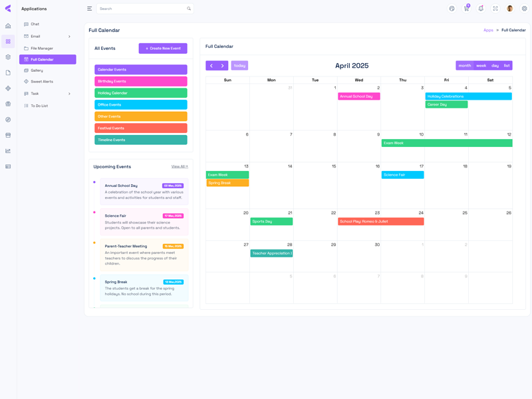Screen dimensions: 532x399
Task: Switch calendar to day view
Action: (495, 66)
